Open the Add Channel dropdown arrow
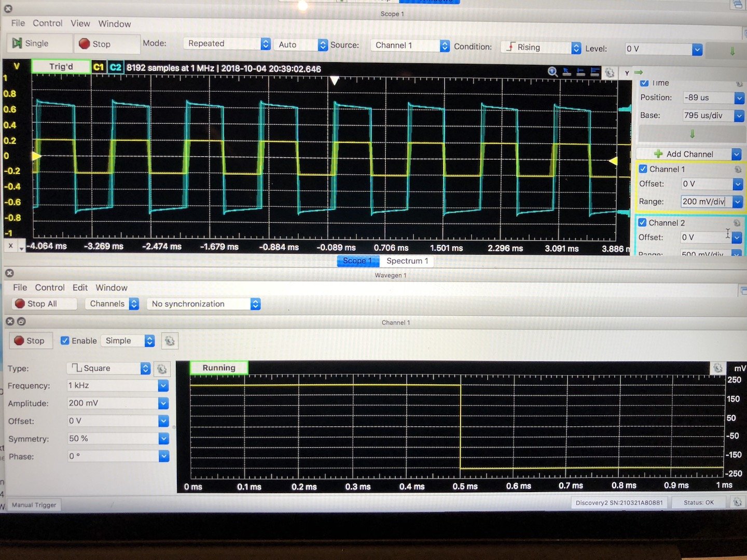The image size is (747, 560). point(736,155)
